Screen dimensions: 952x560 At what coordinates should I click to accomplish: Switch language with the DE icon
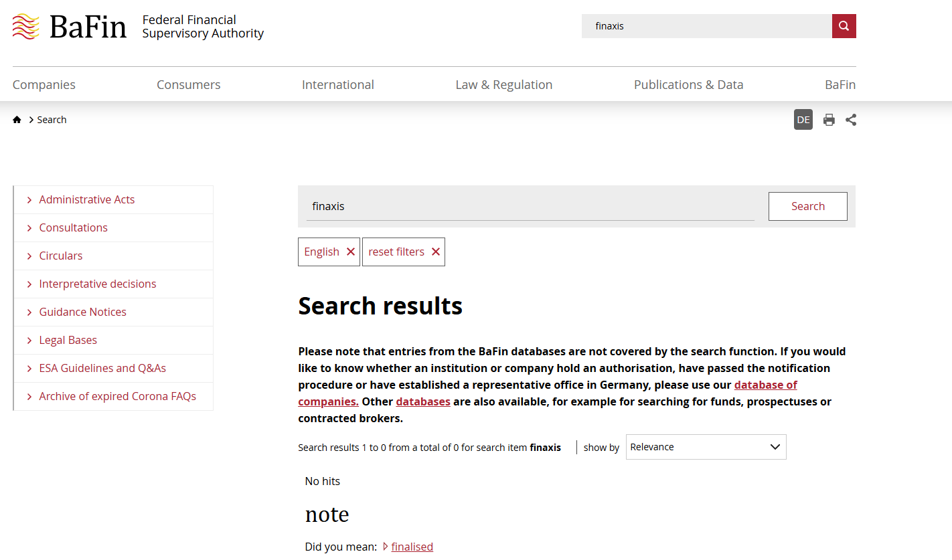pyautogui.click(x=803, y=120)
